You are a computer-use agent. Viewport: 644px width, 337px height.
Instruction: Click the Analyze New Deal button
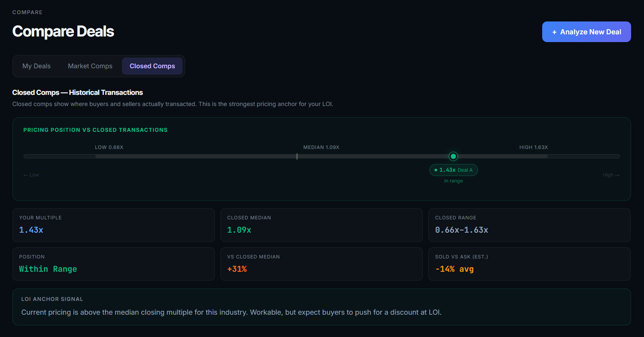(x=586, y=32)
